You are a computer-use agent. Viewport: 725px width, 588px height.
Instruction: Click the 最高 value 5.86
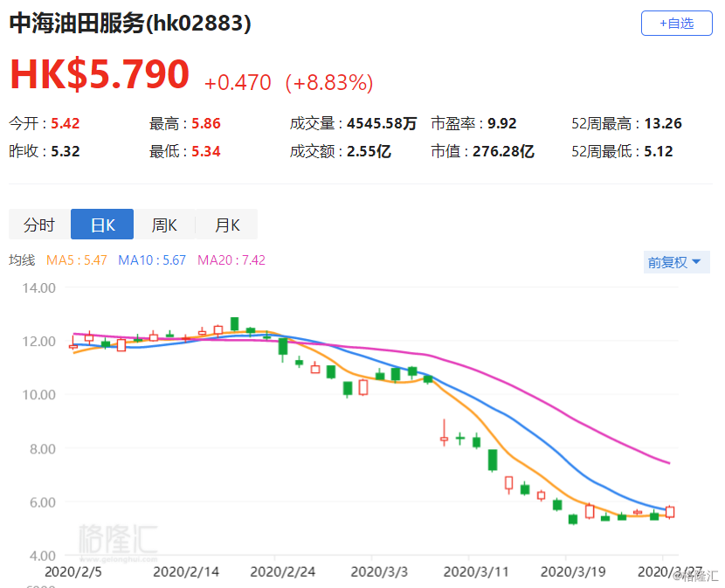click(206, 123)
